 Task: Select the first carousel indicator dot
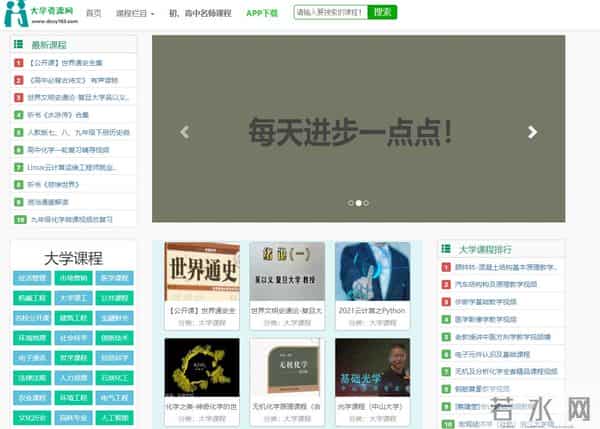click(x=351, y=203)
